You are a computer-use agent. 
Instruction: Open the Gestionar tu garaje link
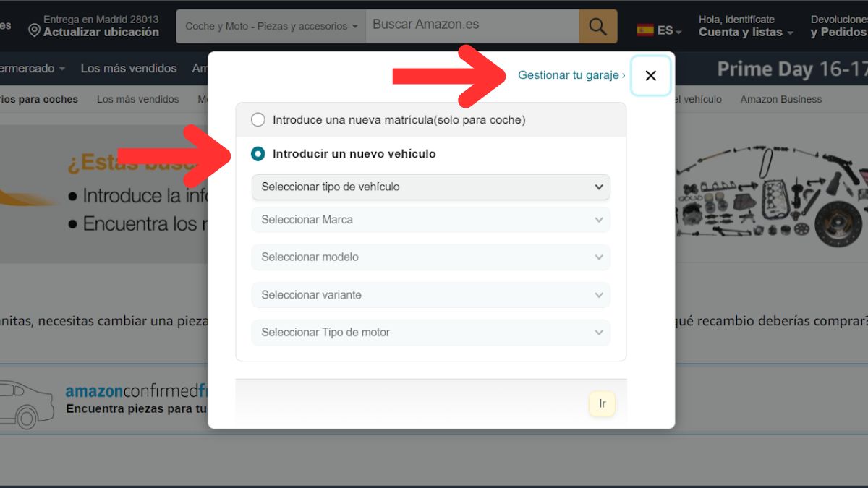571,74
